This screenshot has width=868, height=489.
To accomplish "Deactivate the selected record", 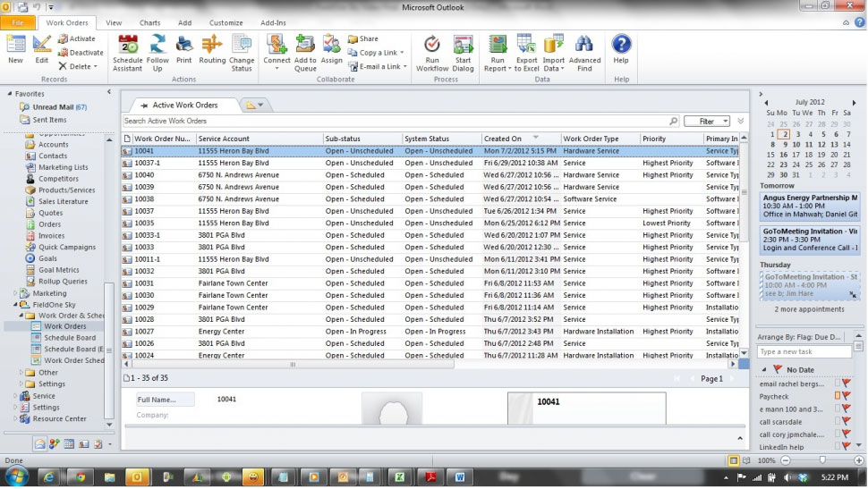I will [81, 53].
